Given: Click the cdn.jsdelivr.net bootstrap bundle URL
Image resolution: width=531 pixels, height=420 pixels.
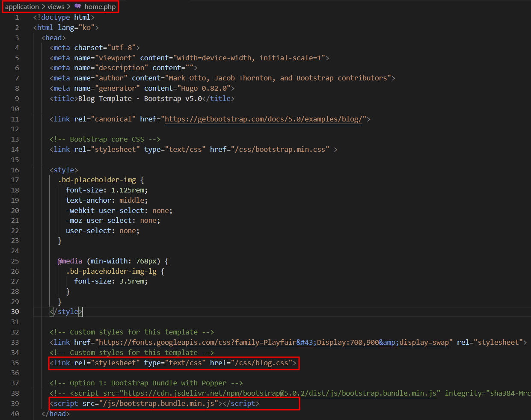Looking at the screenshot, I should (278, 393).
